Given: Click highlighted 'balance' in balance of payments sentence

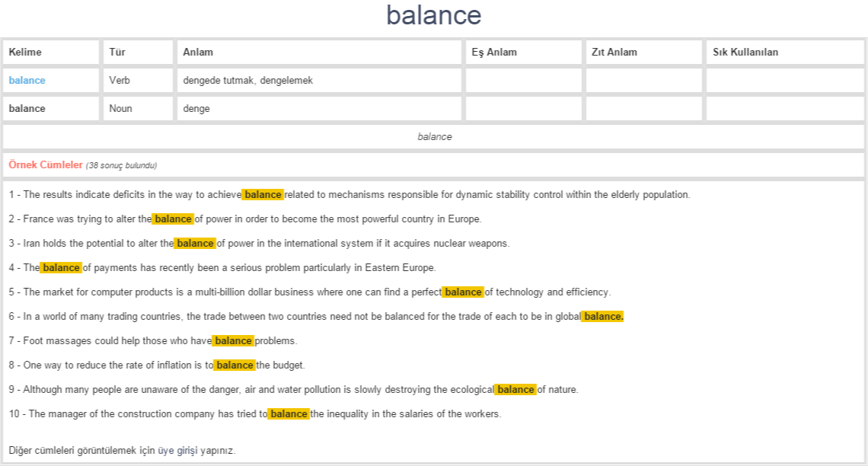Looking at the screenshot, I should coord(61,268).
